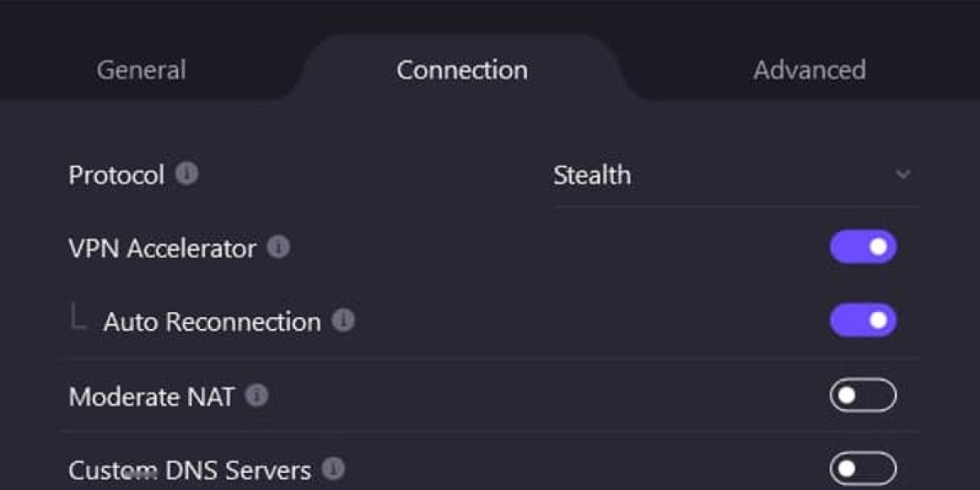Turn on the Custom DNS Servers switch
Viewport: 980px width, 490px height.
point(863,469)
